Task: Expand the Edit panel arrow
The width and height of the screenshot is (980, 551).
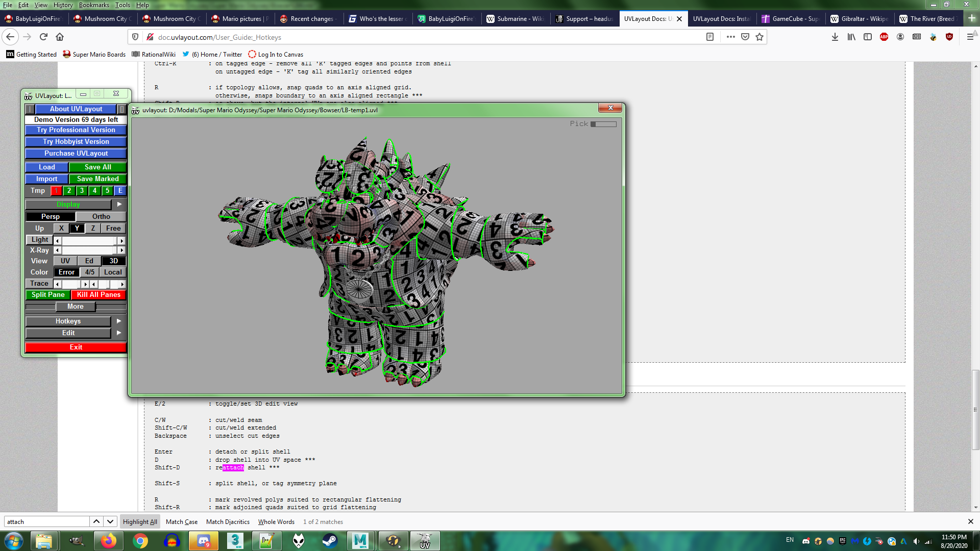Action: tap(119, 333)
